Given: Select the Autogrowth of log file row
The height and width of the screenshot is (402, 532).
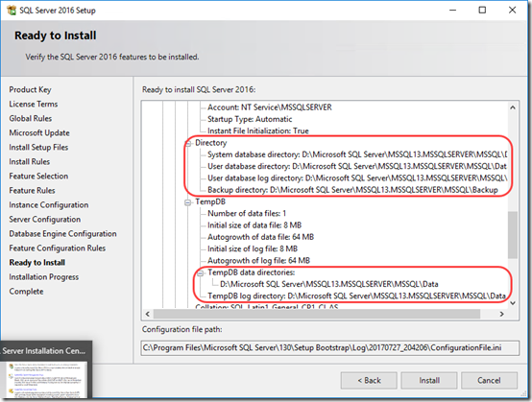Looking at the screenshot, I should [259, 261].
